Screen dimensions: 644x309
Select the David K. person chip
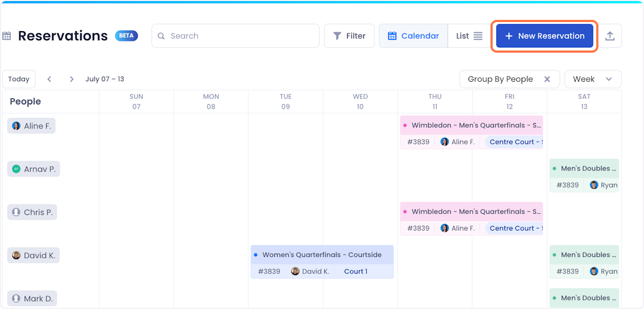pos(33,255)
